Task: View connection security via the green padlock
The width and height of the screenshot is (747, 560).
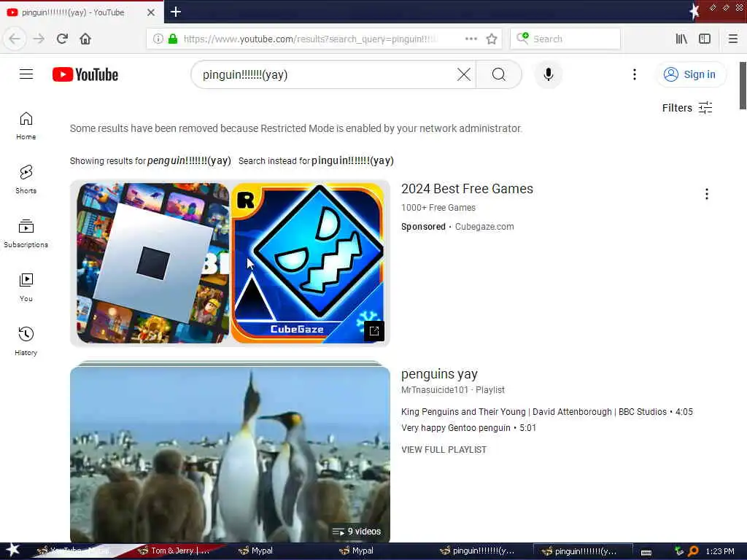Action: [173, 39]
